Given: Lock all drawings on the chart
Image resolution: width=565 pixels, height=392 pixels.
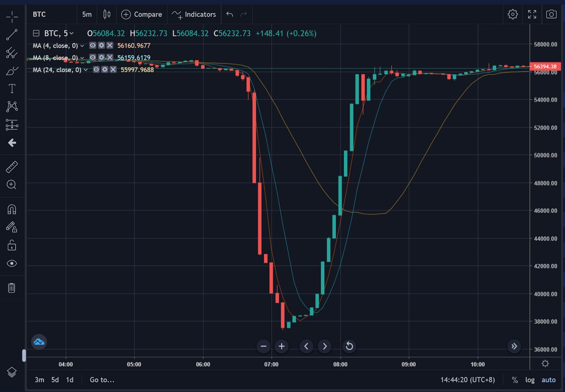Looking at the screenshot, I should (x=12, y=245).
